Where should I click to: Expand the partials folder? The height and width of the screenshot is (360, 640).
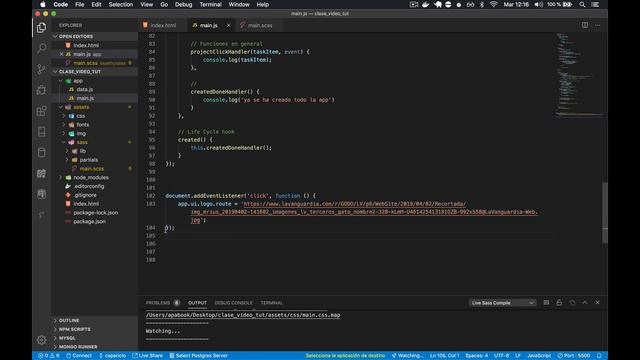pos(89,160)
